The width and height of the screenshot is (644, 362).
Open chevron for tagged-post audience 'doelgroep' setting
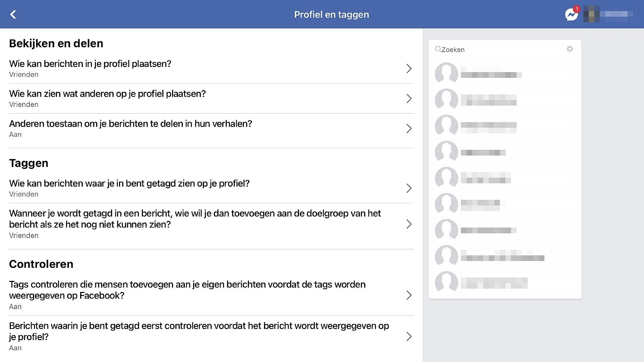(409, 224)
